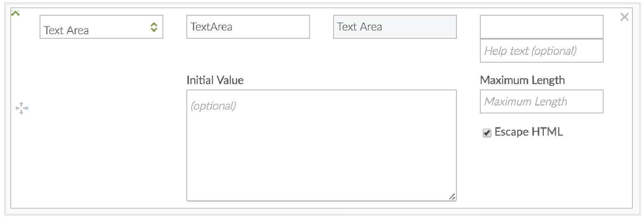Focus the empty field above Help text
The height and width of the screenshot is (221, 644).
pos(541,27)
